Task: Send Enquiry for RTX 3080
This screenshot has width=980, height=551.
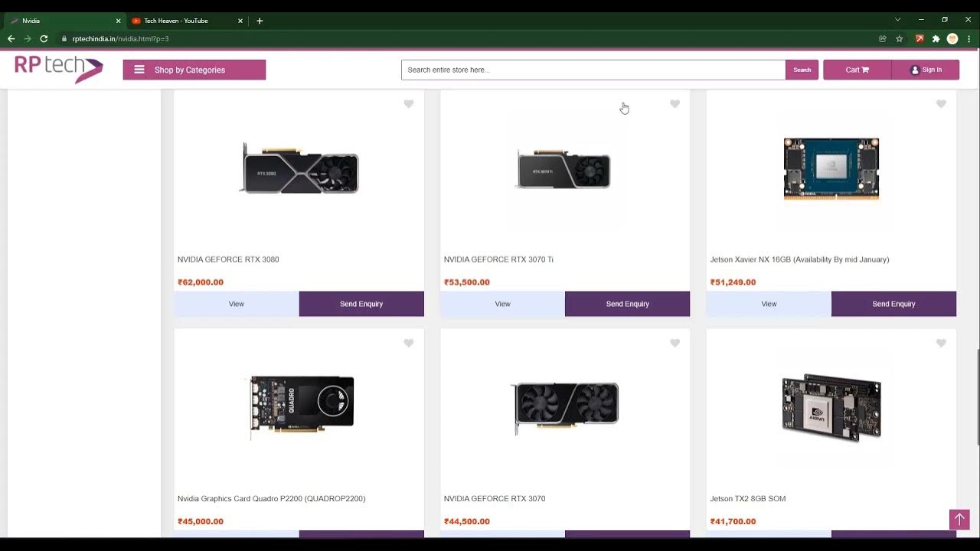Action: pos(361,304)
